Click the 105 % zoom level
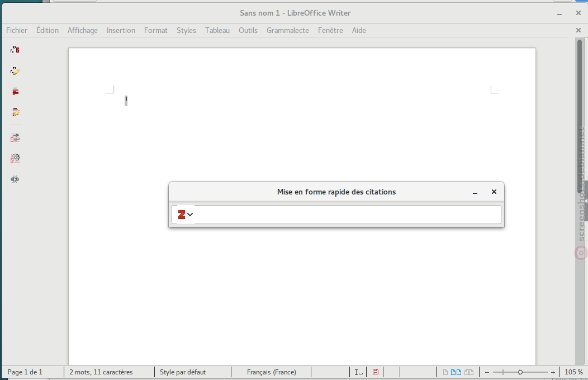Image resolution: width=588 pixels, height=380 pixels. 574,372
